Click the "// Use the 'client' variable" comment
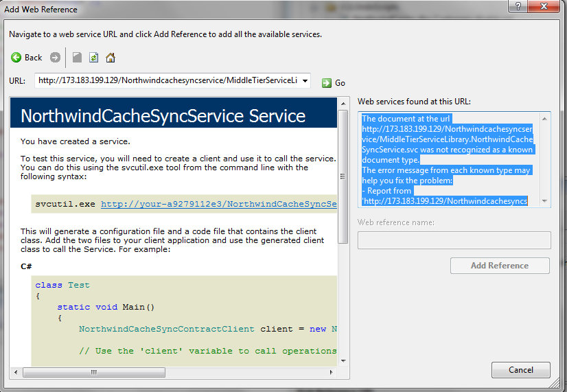 coord(208,351)
